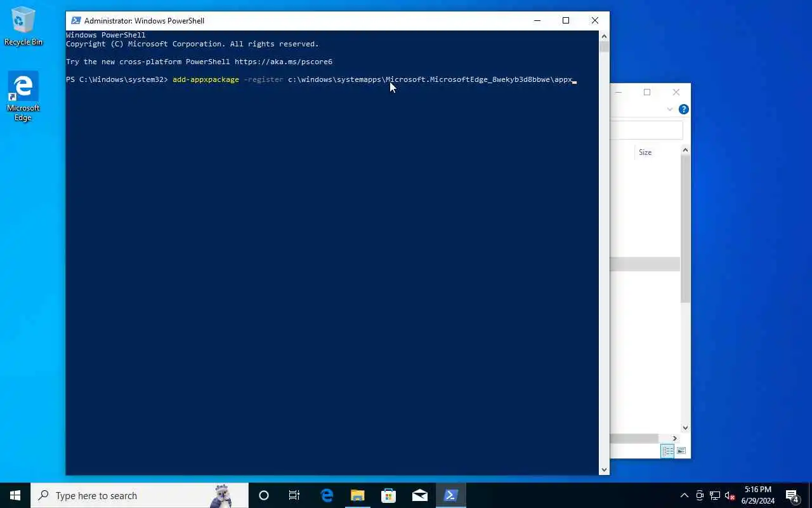Viewport: 812px width, 508px height.
Task: Click the taskbar search box
Action: [x=140, y=495]
